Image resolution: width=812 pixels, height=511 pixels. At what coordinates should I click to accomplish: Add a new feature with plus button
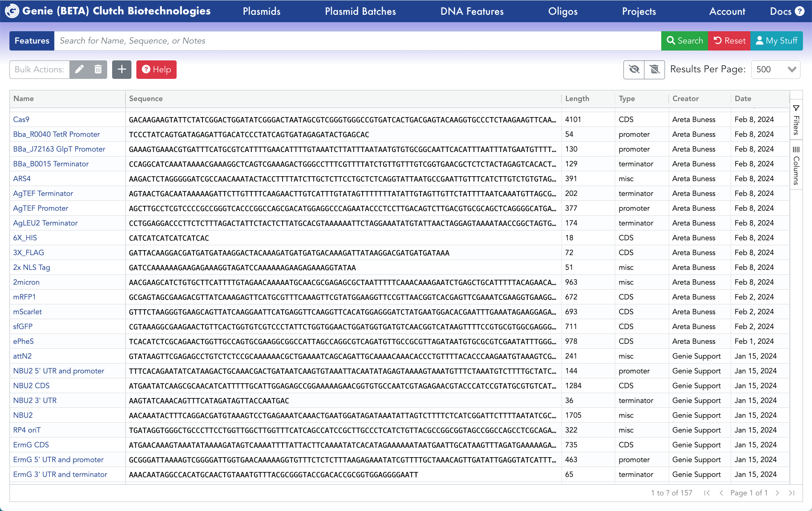122,69
